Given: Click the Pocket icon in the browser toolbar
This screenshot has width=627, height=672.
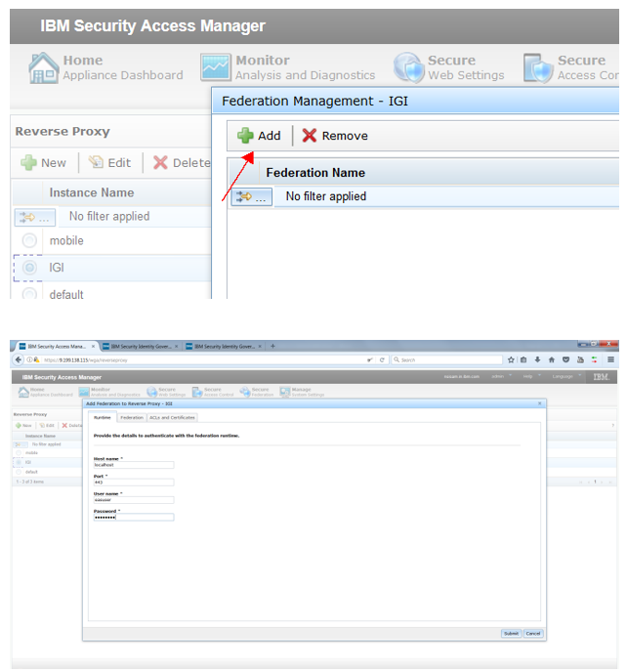Looking at the screenshot, I should (x=565, y=360).
